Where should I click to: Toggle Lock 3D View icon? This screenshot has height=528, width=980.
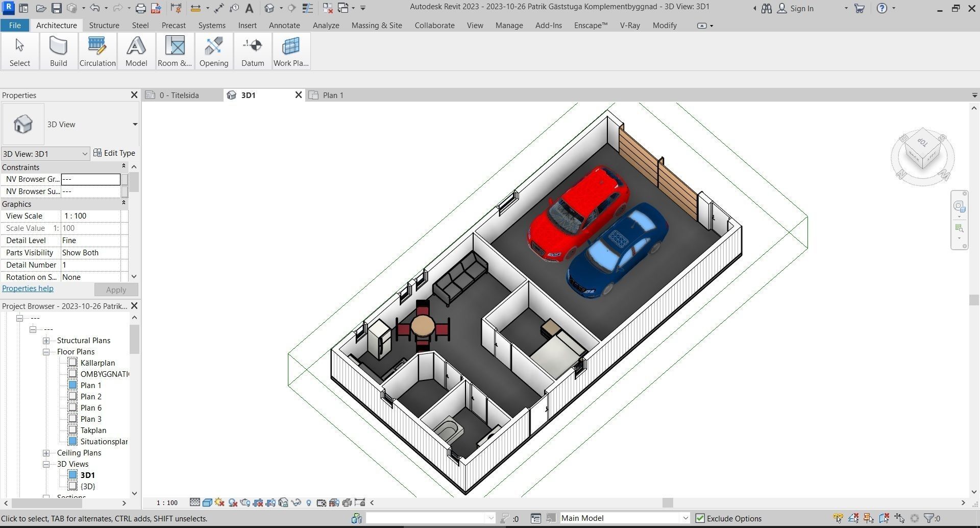(x=283, y=502)
